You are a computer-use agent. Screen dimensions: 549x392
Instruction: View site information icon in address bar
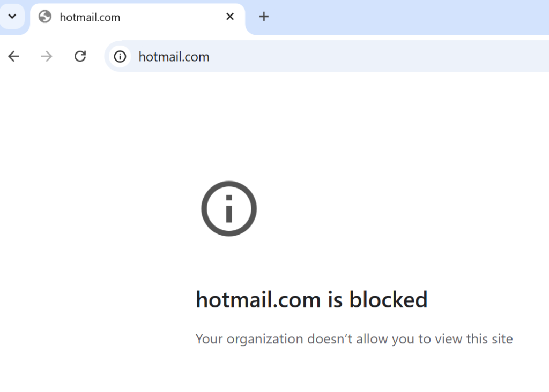coord(120,56)
